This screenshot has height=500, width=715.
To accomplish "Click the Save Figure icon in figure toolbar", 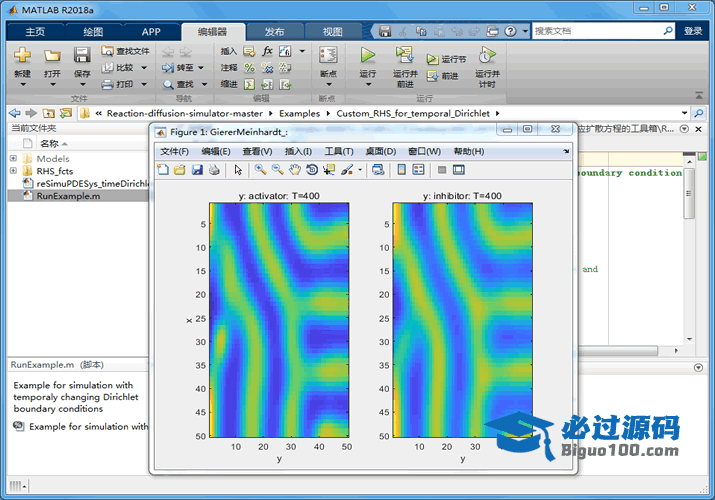I will [x=197, y=170].
